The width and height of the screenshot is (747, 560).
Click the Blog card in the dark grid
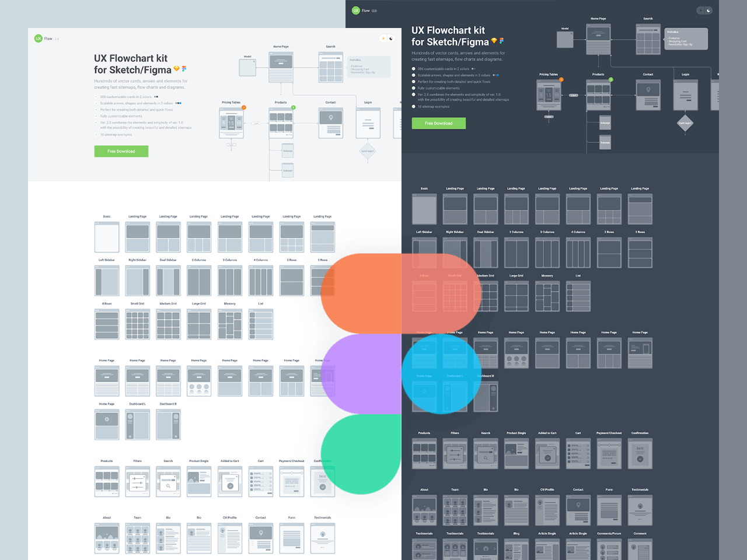coord(516,549)
